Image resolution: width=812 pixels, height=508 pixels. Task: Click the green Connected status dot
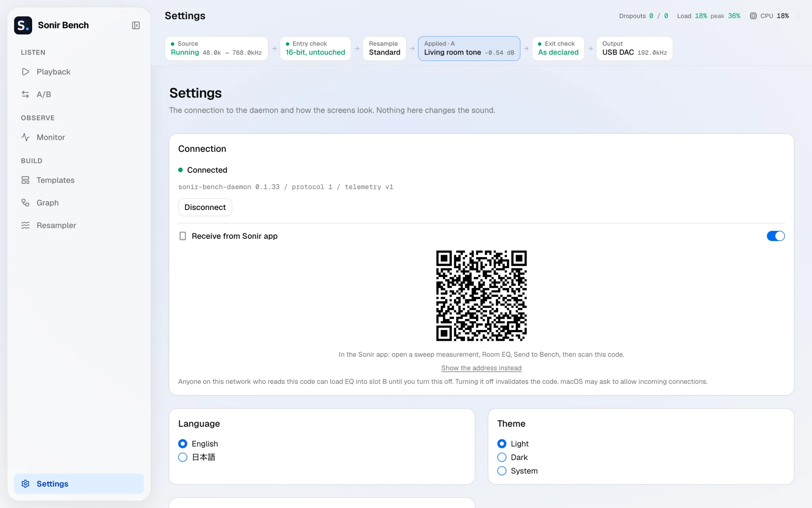[181, 170]
